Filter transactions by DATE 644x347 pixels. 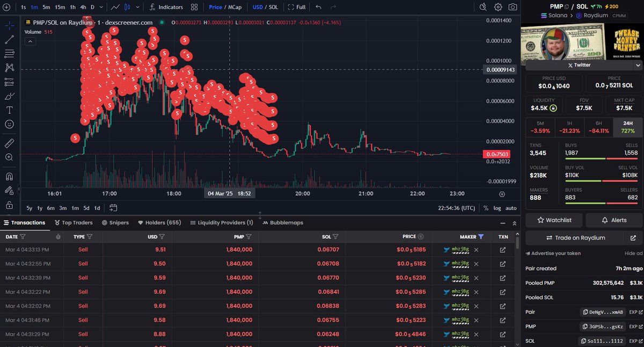[23, 236]
